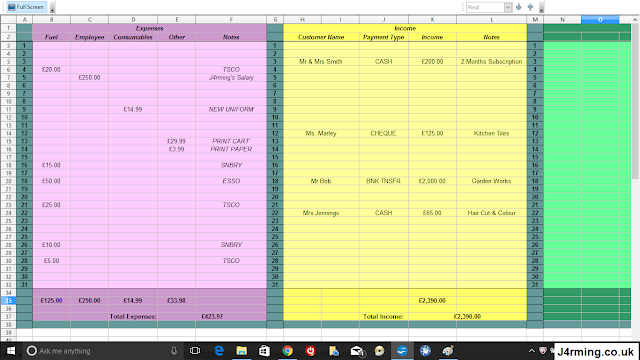
Task: Click the Windows Start button
Action: (10, 351)
